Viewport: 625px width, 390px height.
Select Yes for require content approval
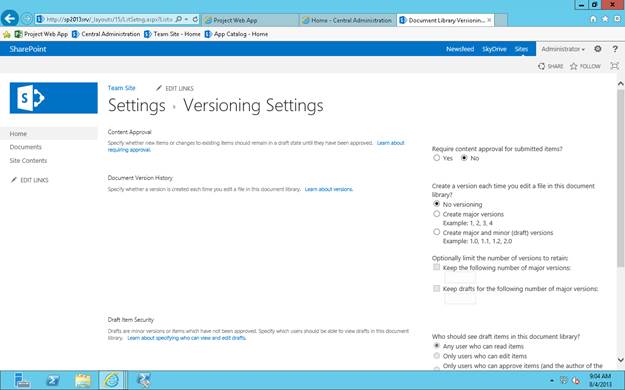tap(436, 158)
